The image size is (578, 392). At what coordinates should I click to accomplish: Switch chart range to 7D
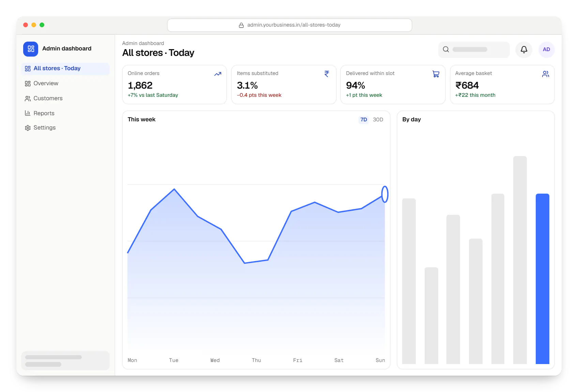[364, 120]
